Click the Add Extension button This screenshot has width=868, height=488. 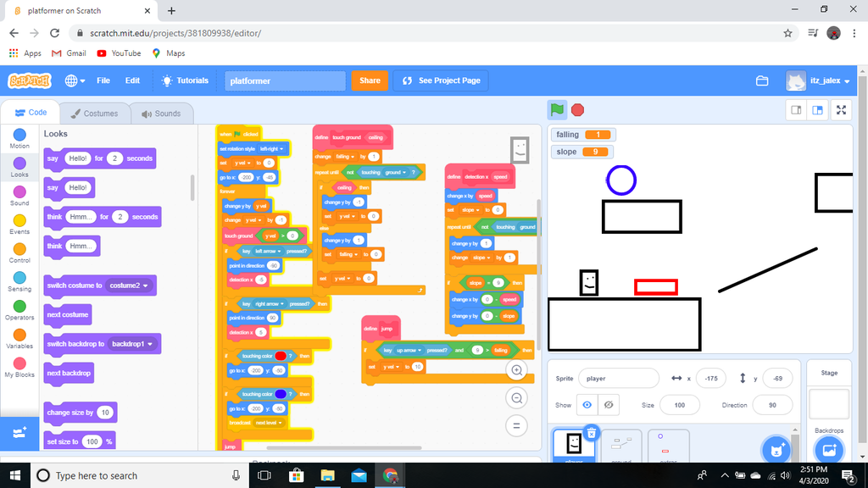pos(19,433)
